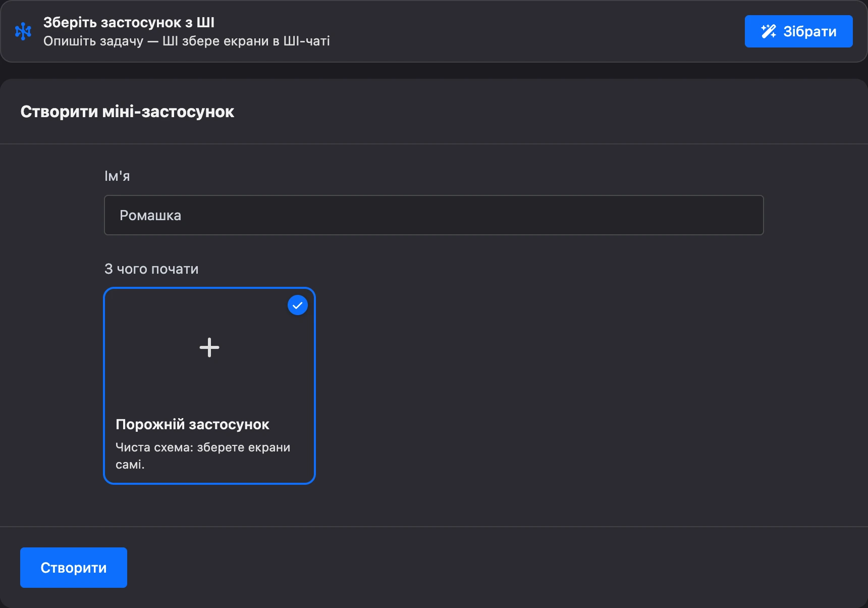Select the Порожній застосунок template card
Viewport: 868px width, 608px height.
(209, 386)
